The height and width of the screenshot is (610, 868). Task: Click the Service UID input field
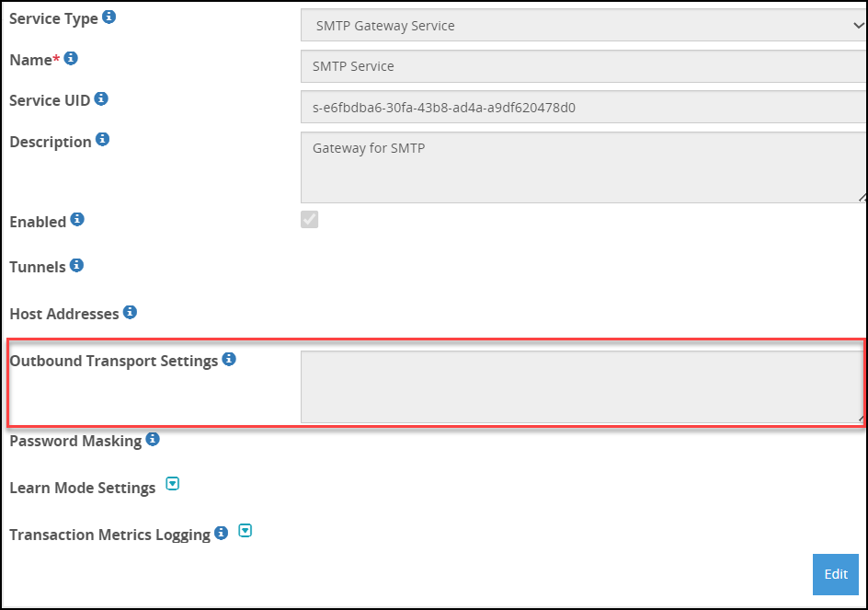tap(584, 107)
